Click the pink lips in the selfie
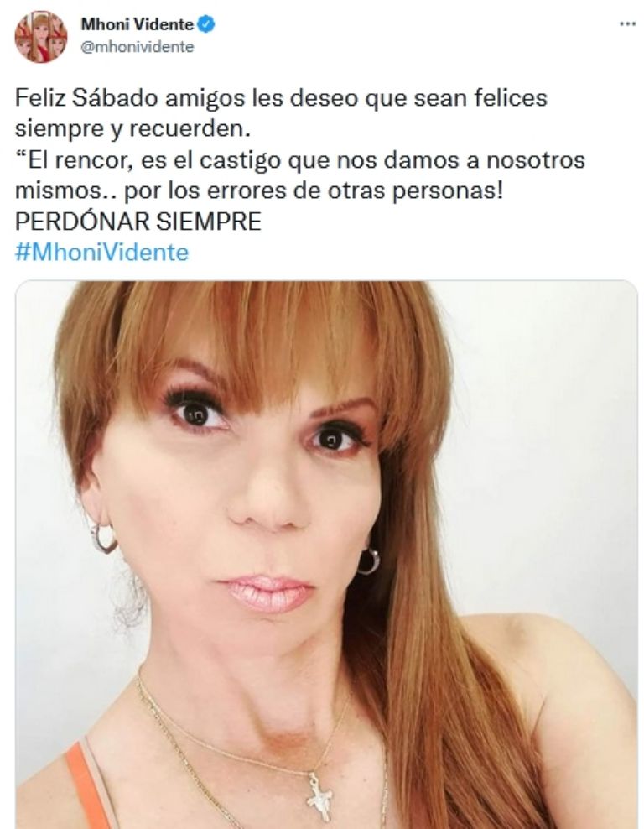Viewport: 644px width, 829px height. pyautogui.click(x=267, y=594)
